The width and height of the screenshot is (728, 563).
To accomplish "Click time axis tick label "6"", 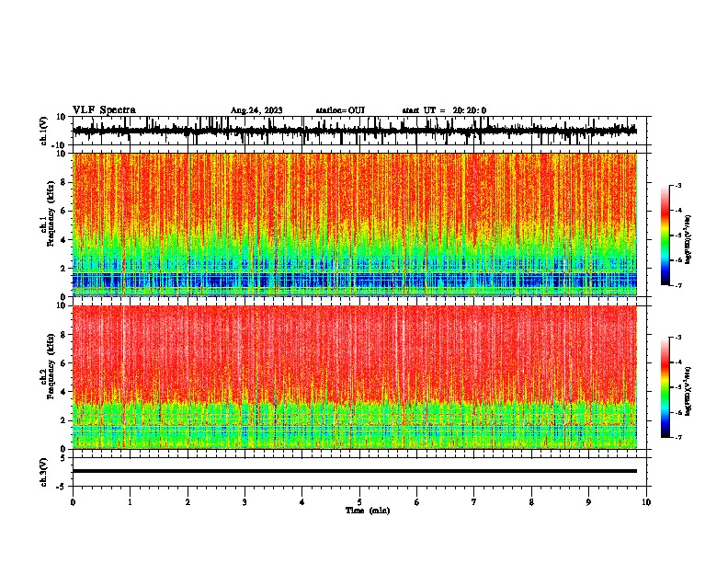I will 417,502.
